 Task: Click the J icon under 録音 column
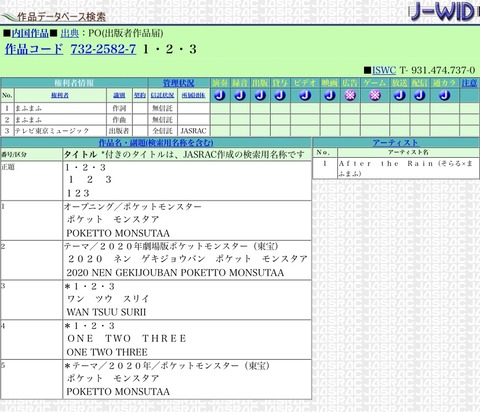(240, 95)
